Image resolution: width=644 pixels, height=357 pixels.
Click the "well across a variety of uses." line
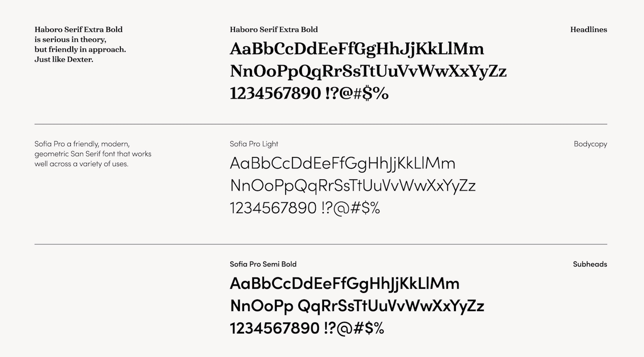pyautogui.click(x=81, y=164)
